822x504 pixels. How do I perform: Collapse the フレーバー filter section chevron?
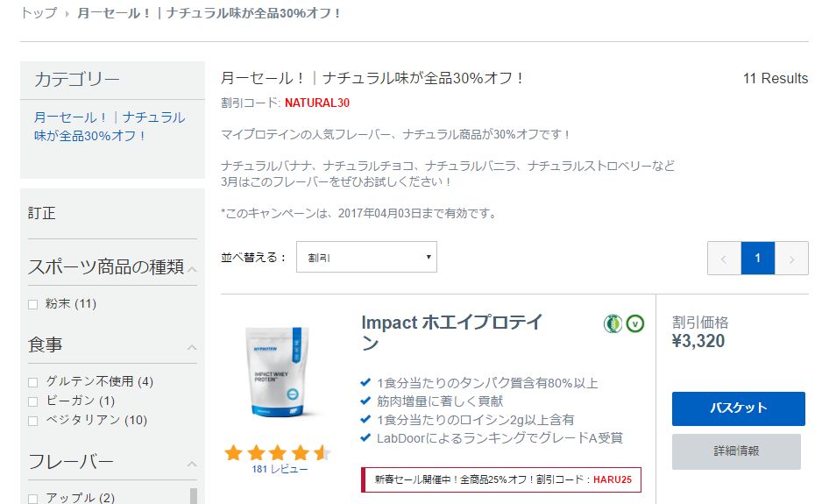[x=193, y=464]
